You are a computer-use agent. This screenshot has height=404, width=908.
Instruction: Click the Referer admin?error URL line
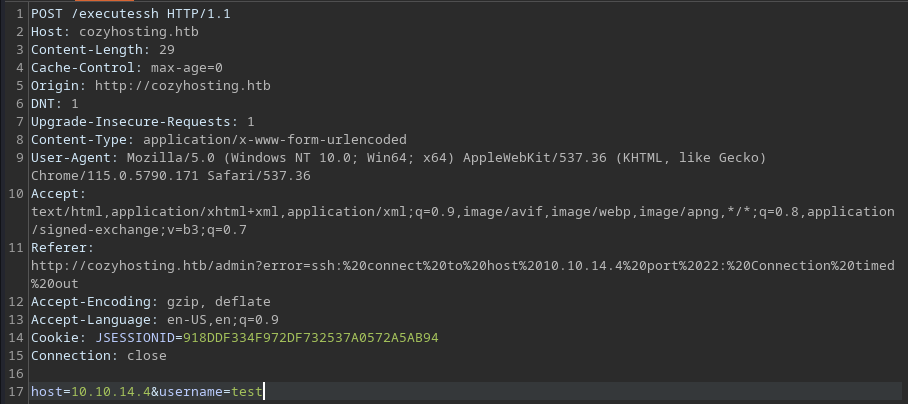[463, 266]
